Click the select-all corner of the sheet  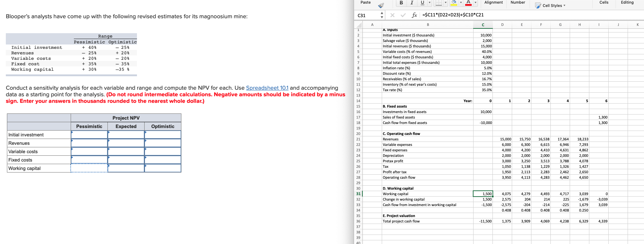358,25
